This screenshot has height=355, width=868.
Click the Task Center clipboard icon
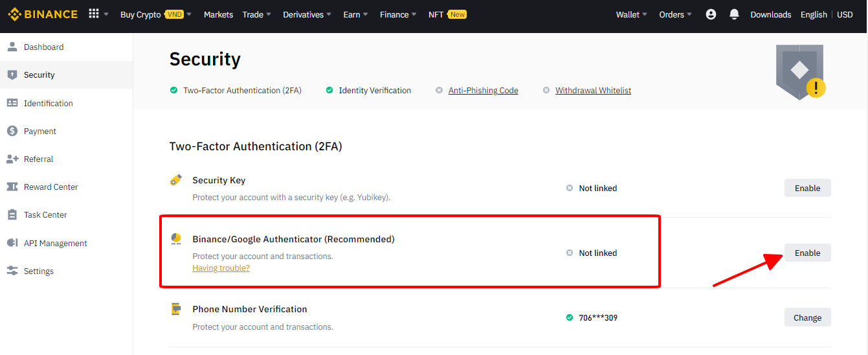[12, 214]
